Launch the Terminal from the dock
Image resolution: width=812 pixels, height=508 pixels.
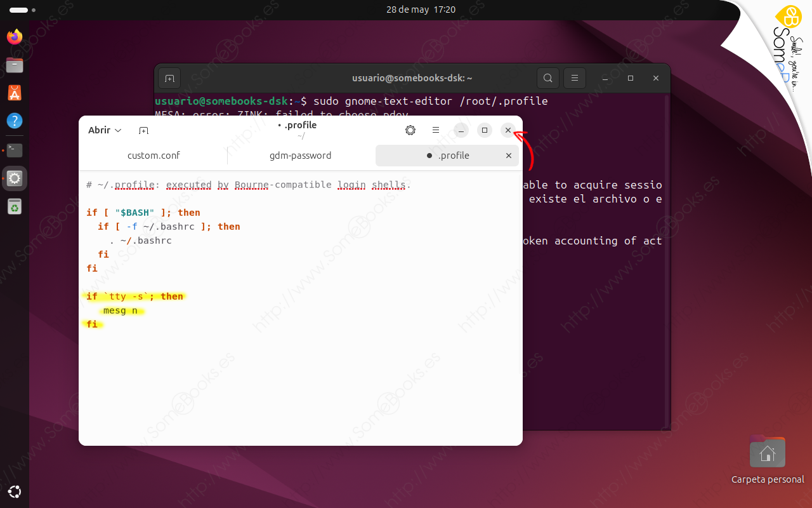click(x=14, y=150)
